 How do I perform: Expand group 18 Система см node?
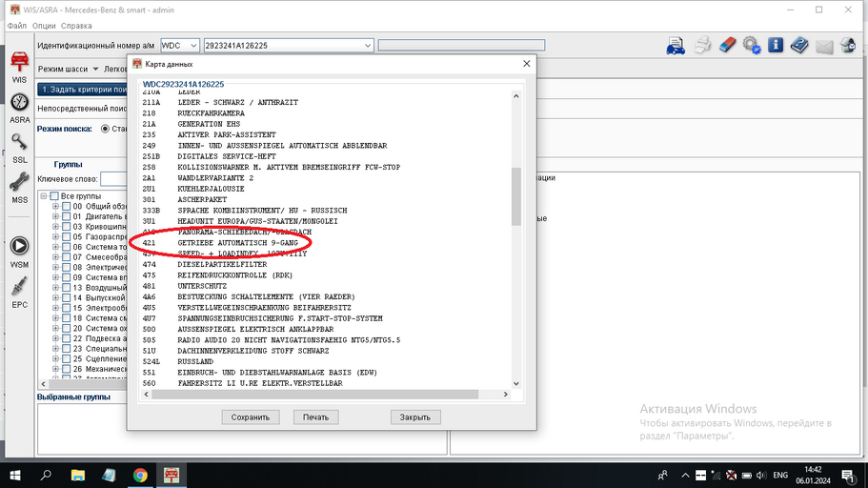(55, 318)
